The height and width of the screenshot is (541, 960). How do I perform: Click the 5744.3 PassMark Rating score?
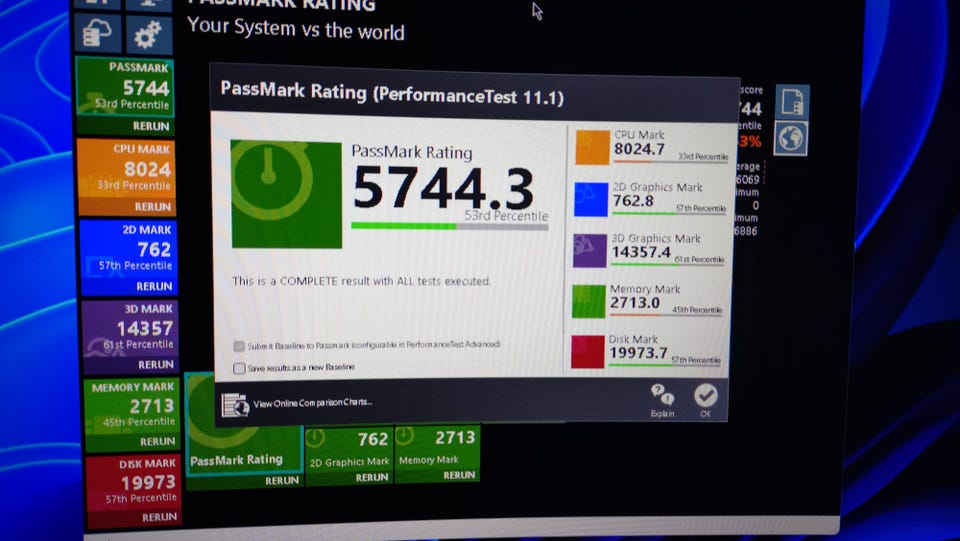(x=443, y=188)
